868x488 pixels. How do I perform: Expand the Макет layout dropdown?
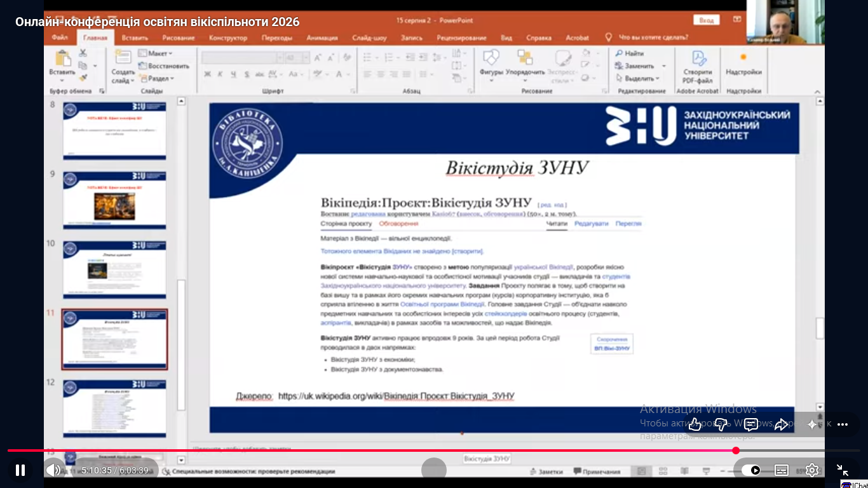click(156, 53)
